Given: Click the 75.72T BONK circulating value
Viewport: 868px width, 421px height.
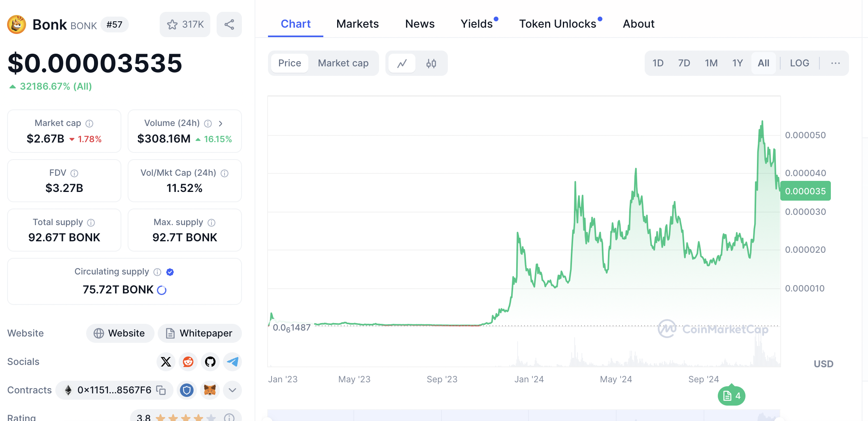Looking at the screenshot, I should 118,290.
